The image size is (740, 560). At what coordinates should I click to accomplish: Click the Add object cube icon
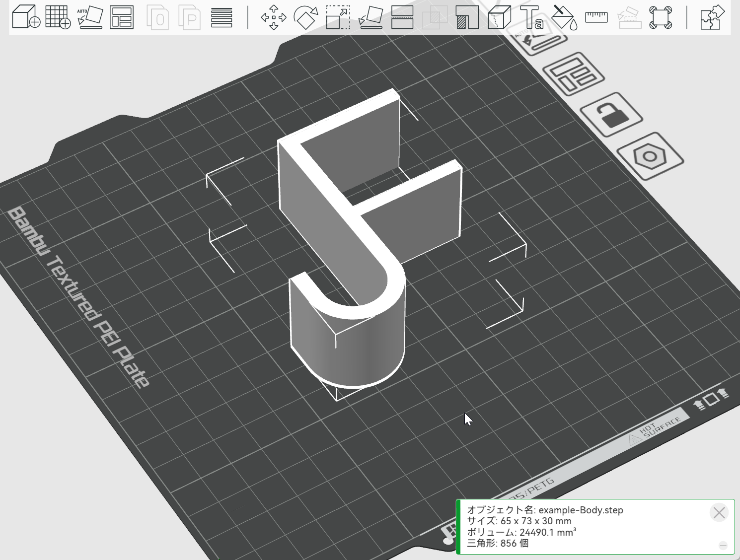tap(25, 17)
